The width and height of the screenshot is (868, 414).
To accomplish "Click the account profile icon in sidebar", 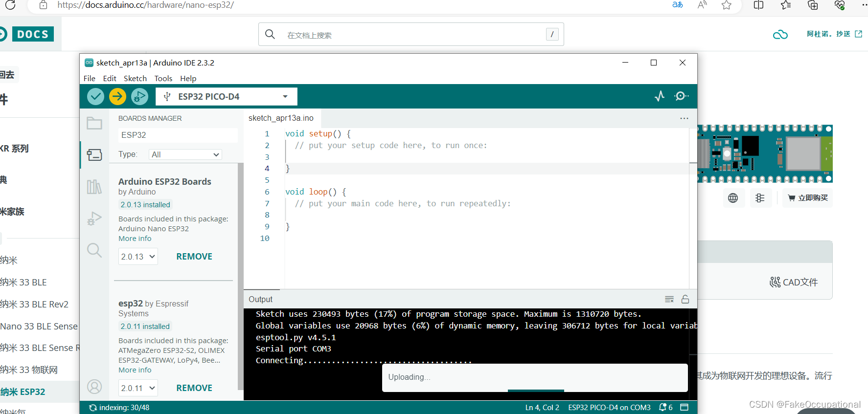I will coord(94,387).
